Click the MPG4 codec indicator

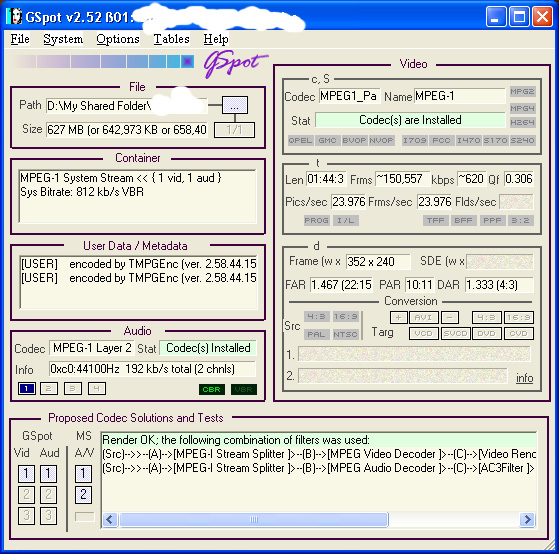pyautogui.click(x=522, y=108)
